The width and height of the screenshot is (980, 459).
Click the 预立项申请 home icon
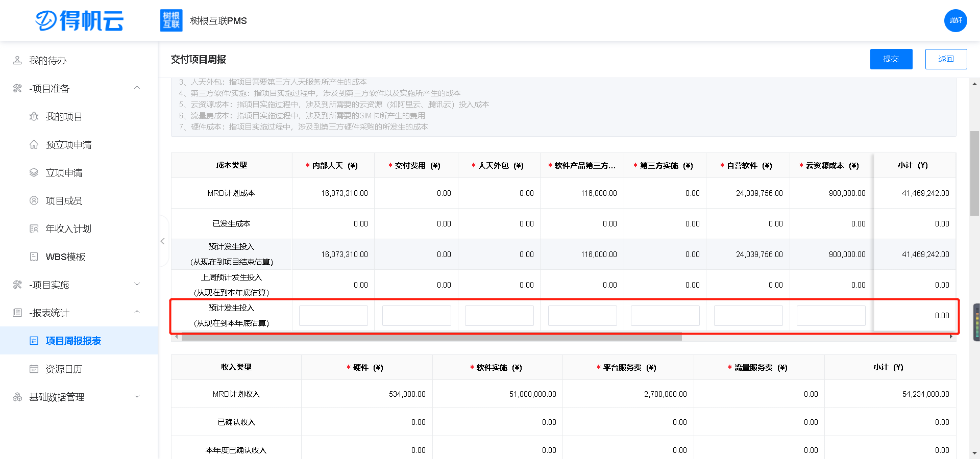pos(34,144)
